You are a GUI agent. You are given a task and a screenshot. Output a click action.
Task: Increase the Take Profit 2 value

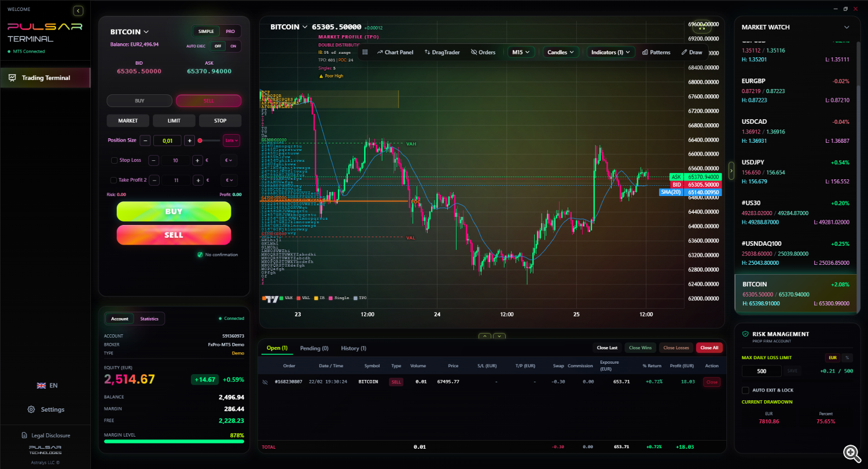(198, 180)
